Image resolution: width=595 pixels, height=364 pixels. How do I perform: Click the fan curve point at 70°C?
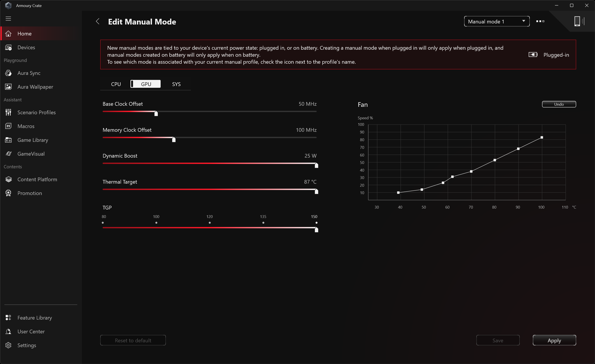click(471, 171)
